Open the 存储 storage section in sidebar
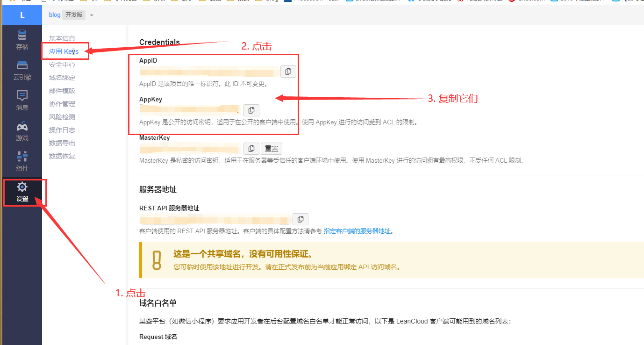Image resolution: width=644 pixels, height=345 pixels. pos(22,40)
